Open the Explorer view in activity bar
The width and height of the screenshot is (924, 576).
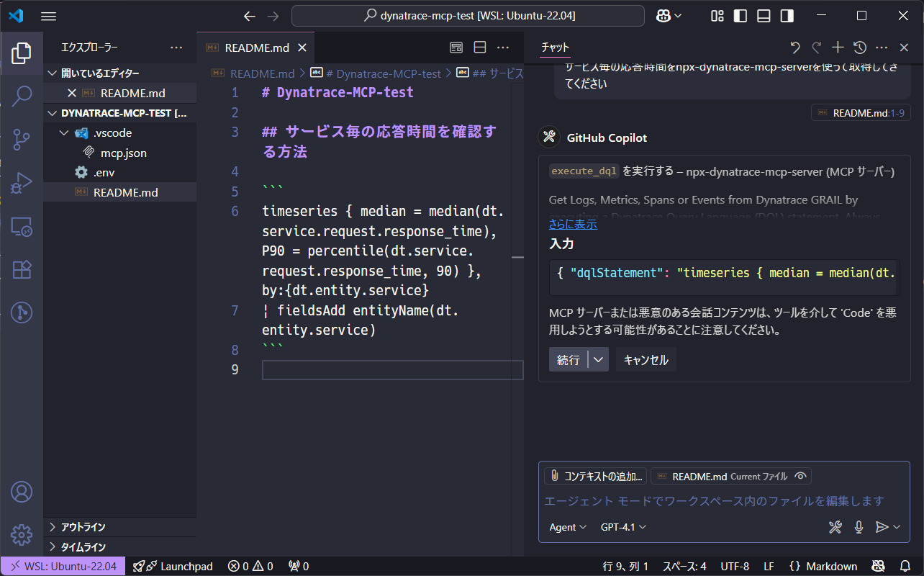click(22, 53)
